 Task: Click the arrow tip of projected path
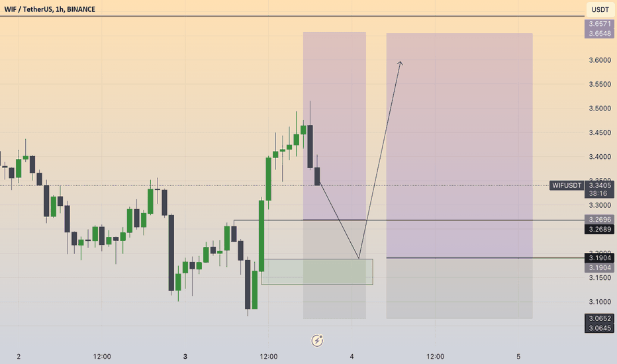[x=401, y=62]
